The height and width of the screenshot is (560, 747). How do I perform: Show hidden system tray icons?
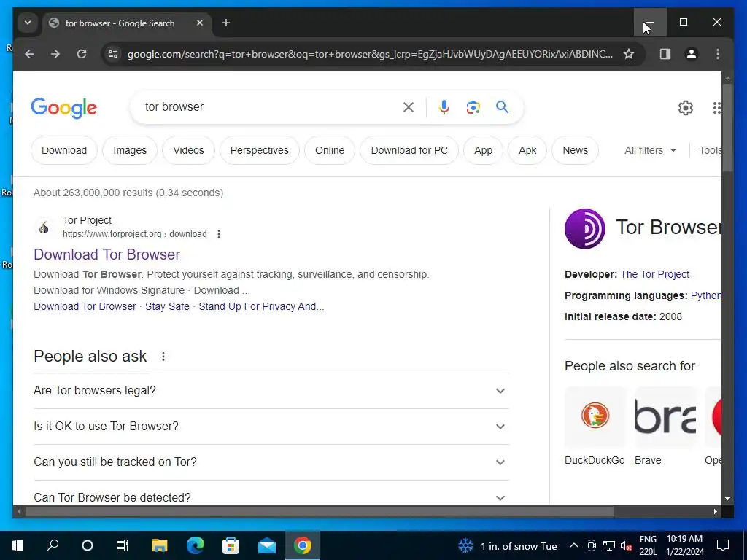click(x=574, y=545)
